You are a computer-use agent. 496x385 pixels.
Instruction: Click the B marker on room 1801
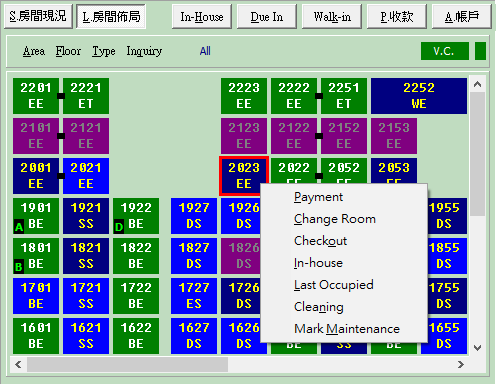[x=19, y=267]
